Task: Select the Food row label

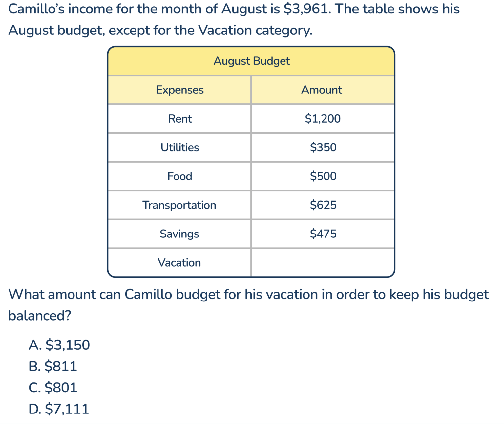Action: [x=180, y=176]
